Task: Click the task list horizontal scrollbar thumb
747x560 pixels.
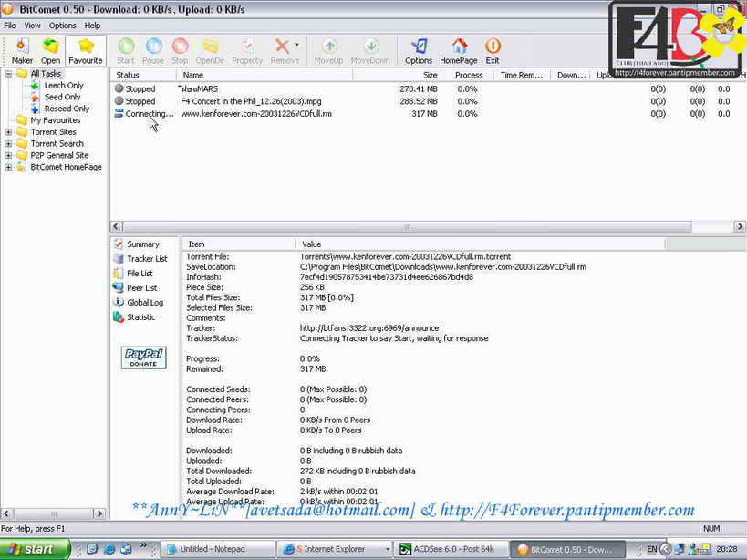Action: click(x=408, y=227)
